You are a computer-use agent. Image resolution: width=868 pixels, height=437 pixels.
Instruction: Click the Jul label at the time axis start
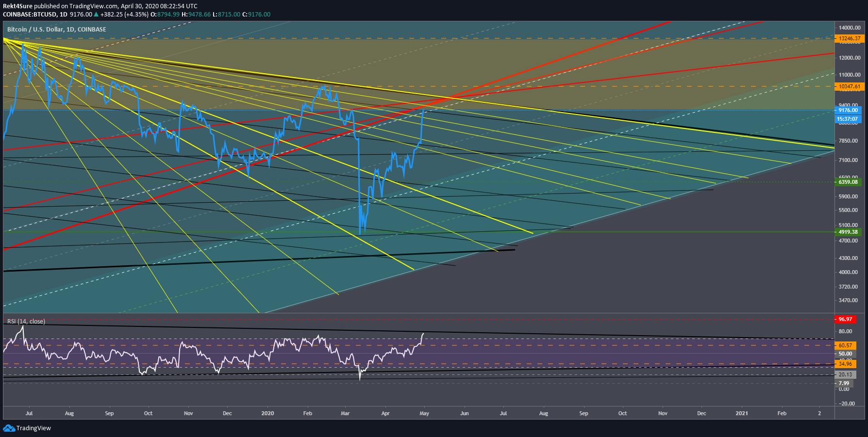pos(29,413)
